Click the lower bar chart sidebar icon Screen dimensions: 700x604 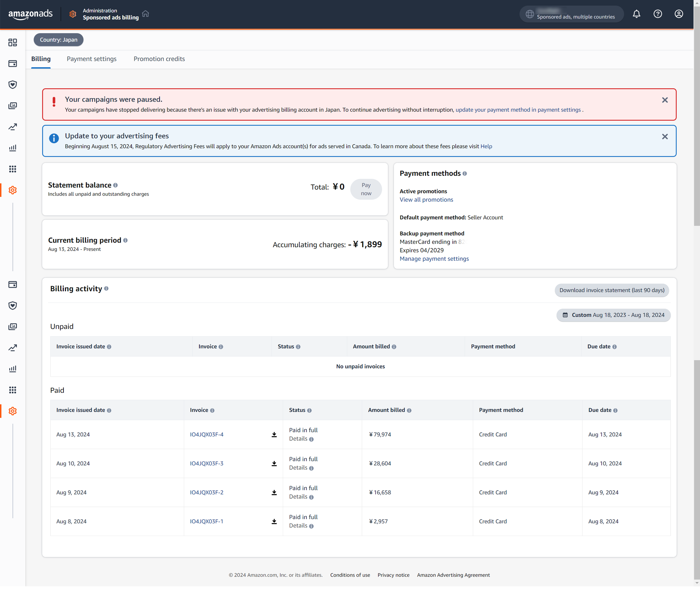[13, 369]
